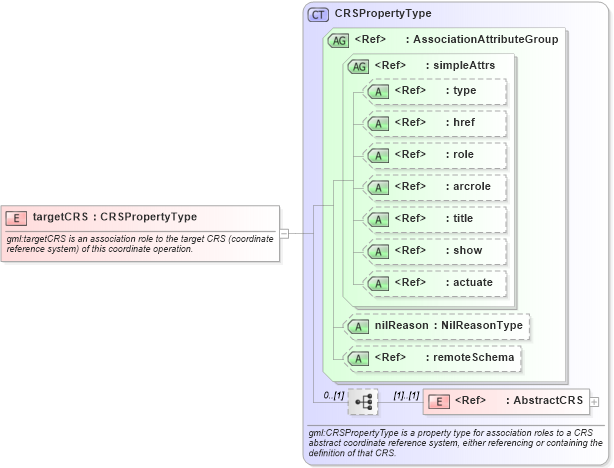
Task: Click the A icon beside actuate attribute
Action: tap(378, 284)
